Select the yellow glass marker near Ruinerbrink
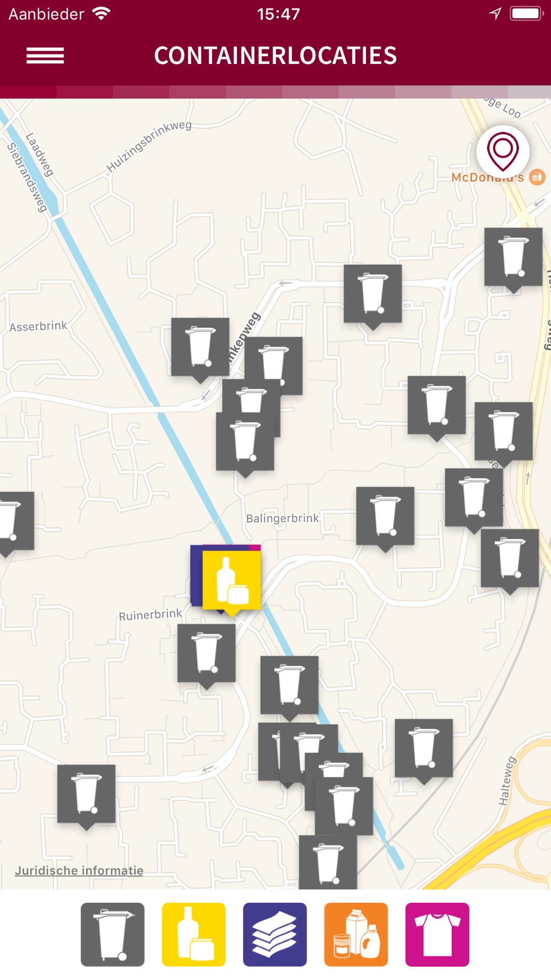 coord(231,581)
